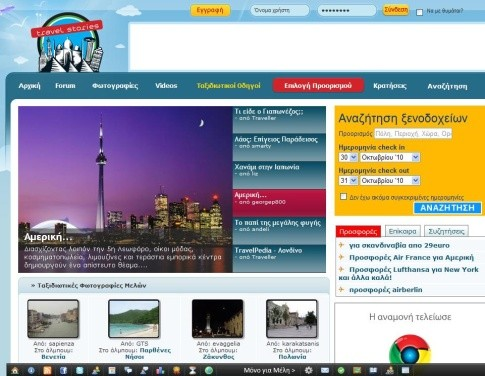
Task: Click the Επιλογή Προορισμού button
Action: tap(318, 86)
